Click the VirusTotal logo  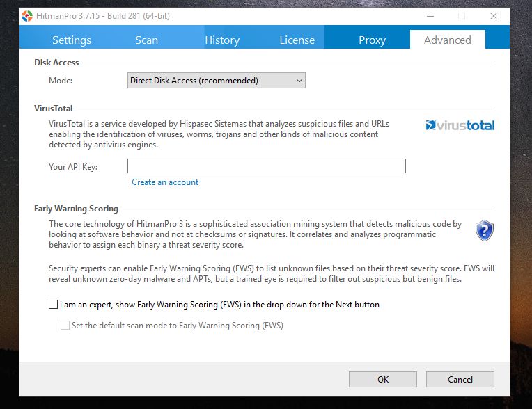click(x=460, y=125)
